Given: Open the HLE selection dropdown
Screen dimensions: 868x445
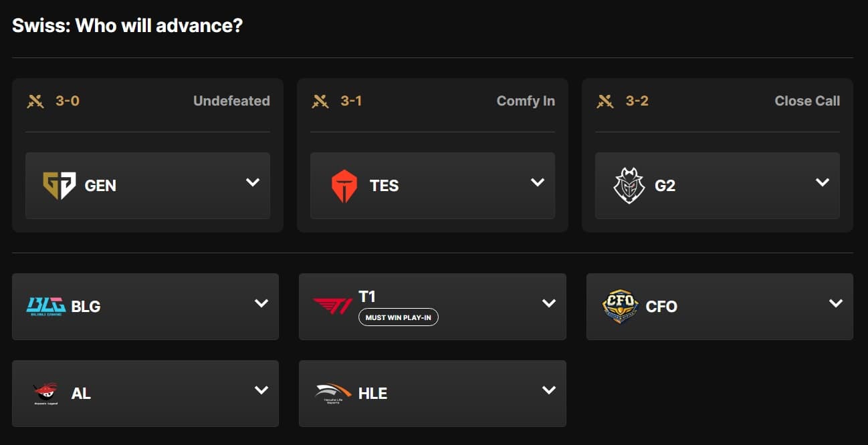Looking at the screenshot, I should point(548,389).
